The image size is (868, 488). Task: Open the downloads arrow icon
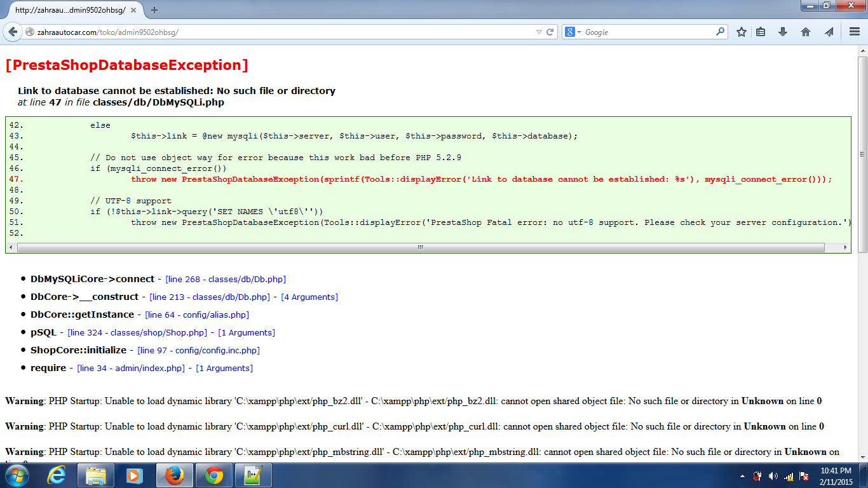783,32
